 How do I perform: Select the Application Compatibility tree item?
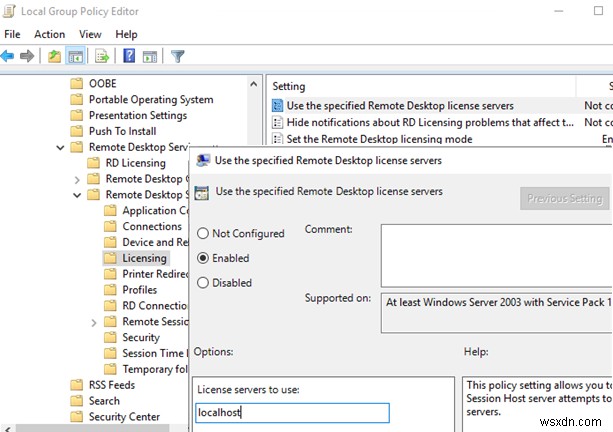point(155,211)
